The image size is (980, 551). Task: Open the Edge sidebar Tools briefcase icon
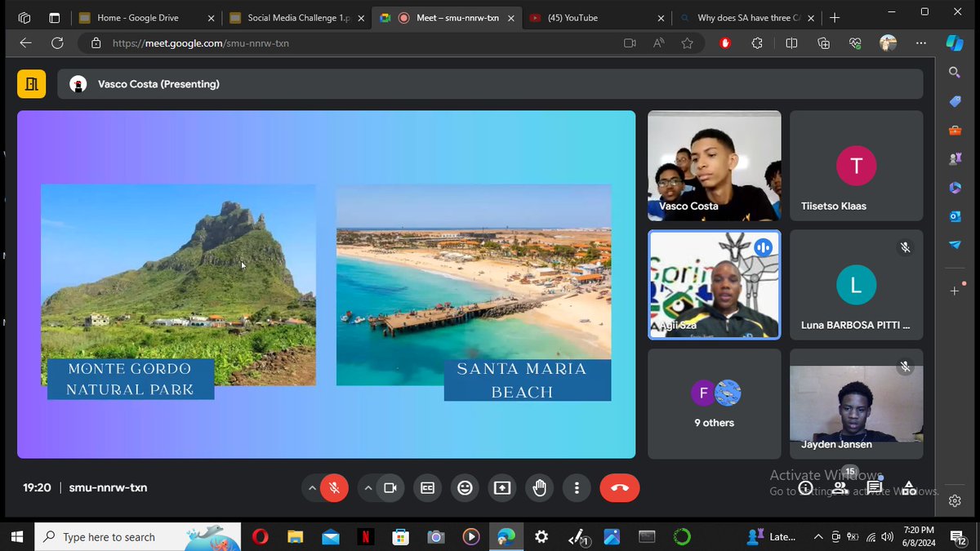pos(955,131)
